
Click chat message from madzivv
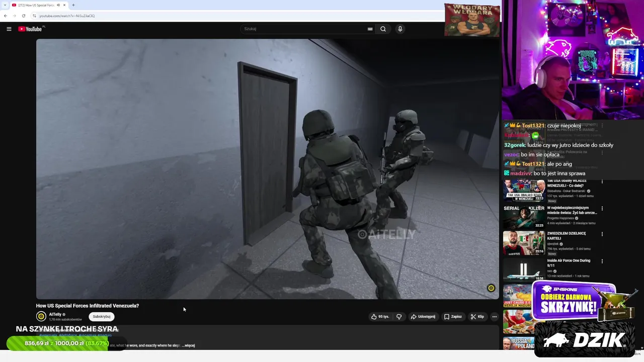point(544,173)
